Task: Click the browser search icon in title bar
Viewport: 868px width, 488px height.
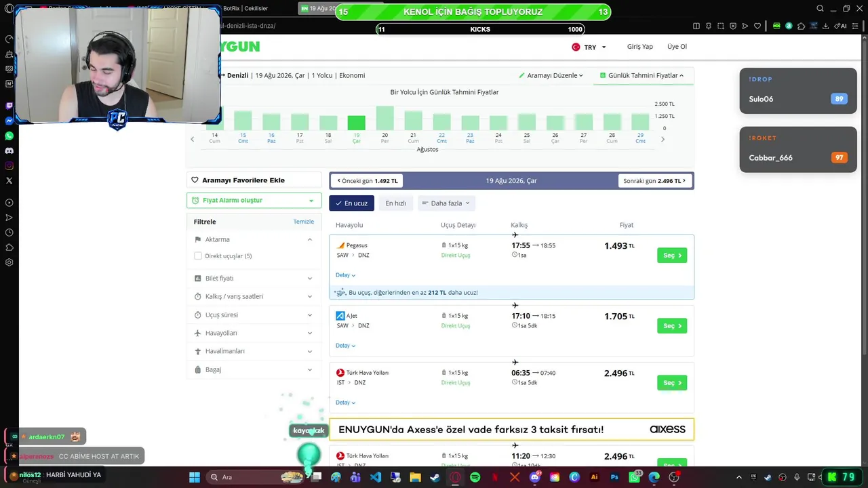Action: pyautogui.click(x=820, y=9)
